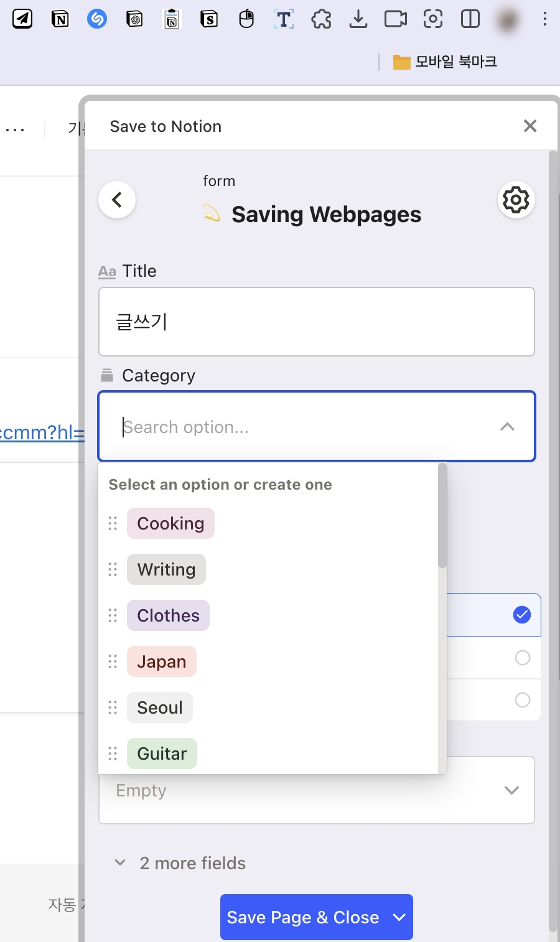This screenshot has width=560, height=942.
Task: Select the third unchecked radio option
Action: pyautogui.click(x=523, y=700)
